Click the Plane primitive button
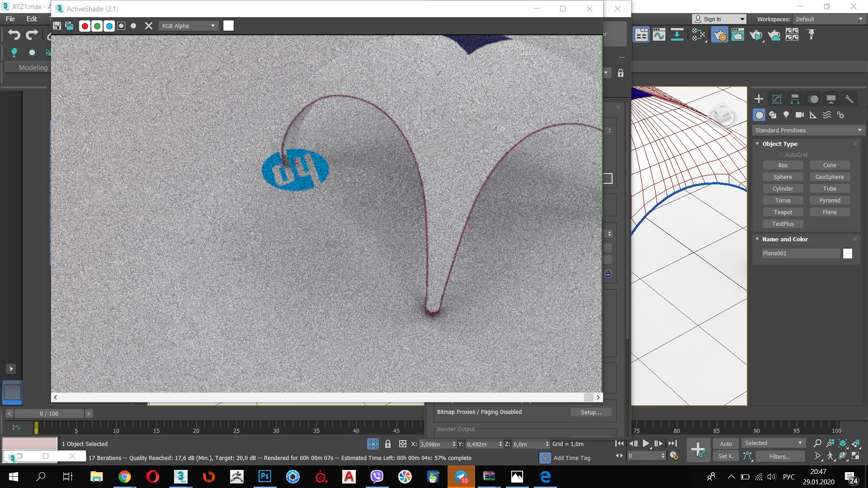 point(830,212)
